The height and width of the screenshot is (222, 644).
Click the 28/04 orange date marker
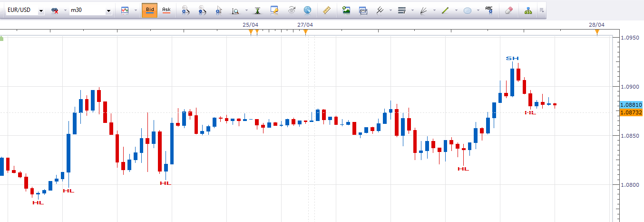[597, 32]
